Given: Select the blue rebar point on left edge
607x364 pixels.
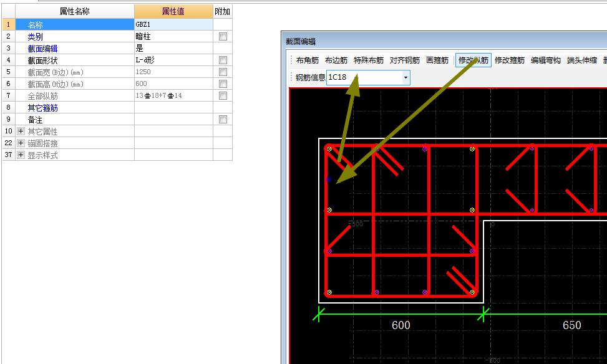Looking at the screenshot, I should tap(329, 180).
